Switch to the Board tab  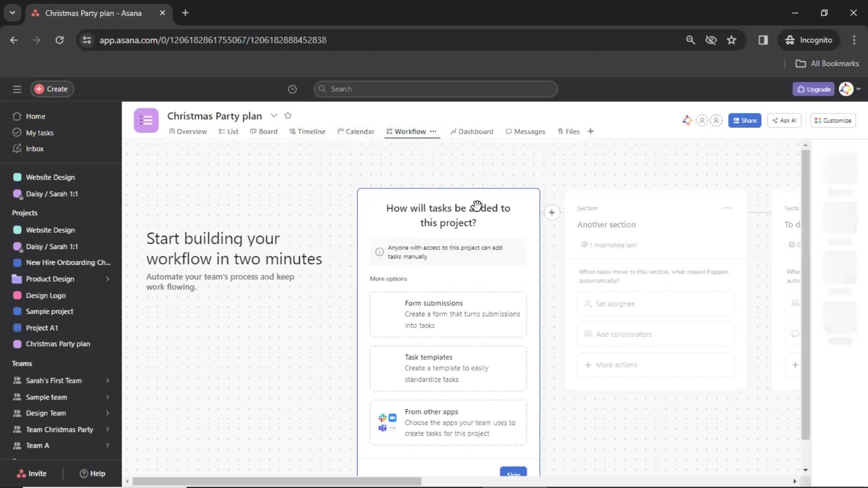tap(268, 131)
